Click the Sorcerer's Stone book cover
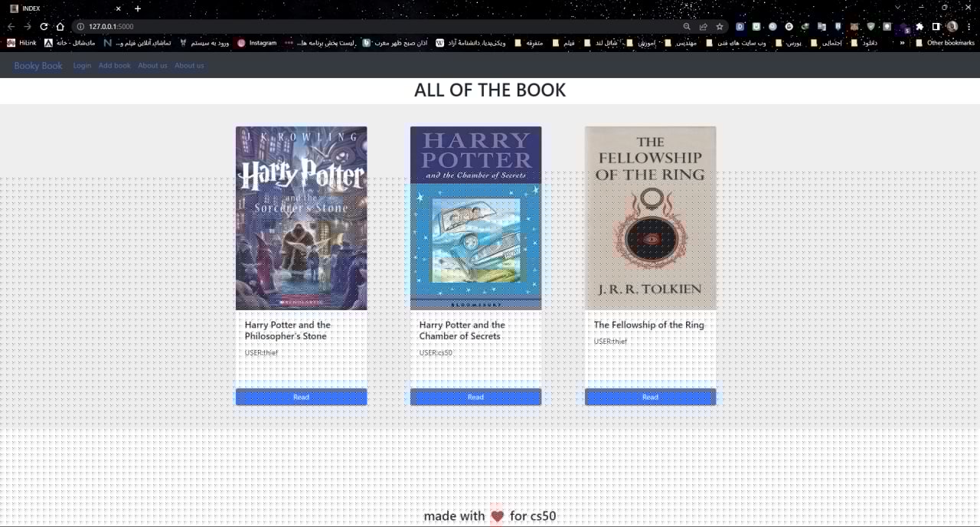980x527 pixels. (x=301, y=218)
